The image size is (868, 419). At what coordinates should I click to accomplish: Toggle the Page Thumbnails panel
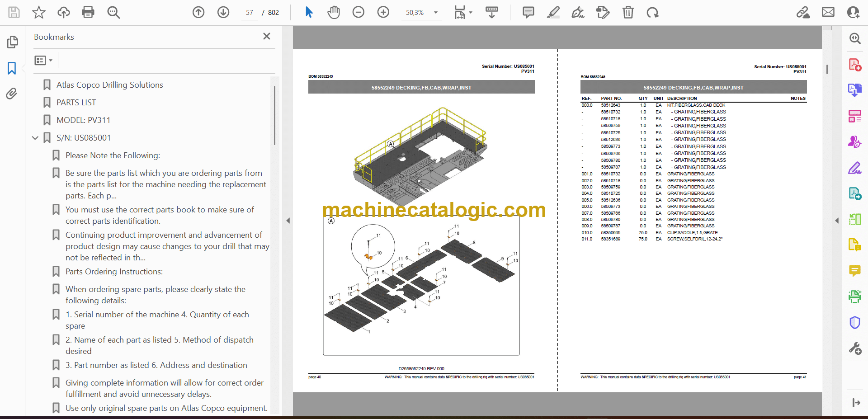tap(12, 42)
